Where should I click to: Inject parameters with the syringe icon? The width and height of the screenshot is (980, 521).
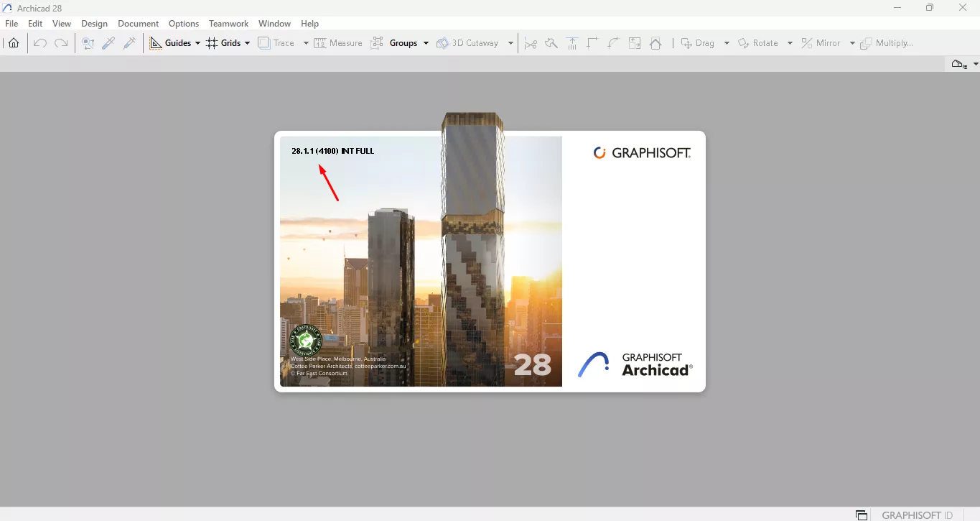[x=130, y=43]
